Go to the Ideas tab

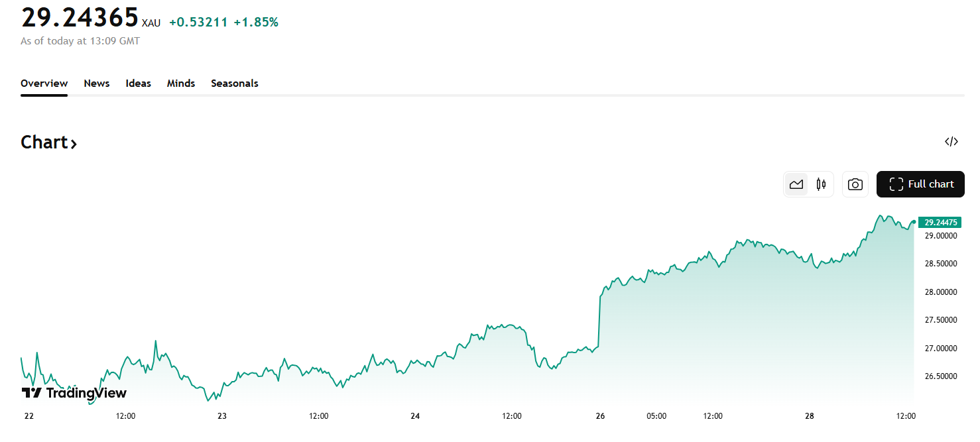pyautogui.click(x=139, y=83)
